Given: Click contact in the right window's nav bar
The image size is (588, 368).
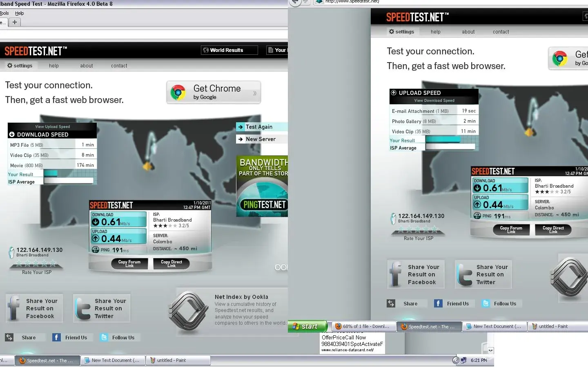Looking at the screenshot, I should click(501, 31).
